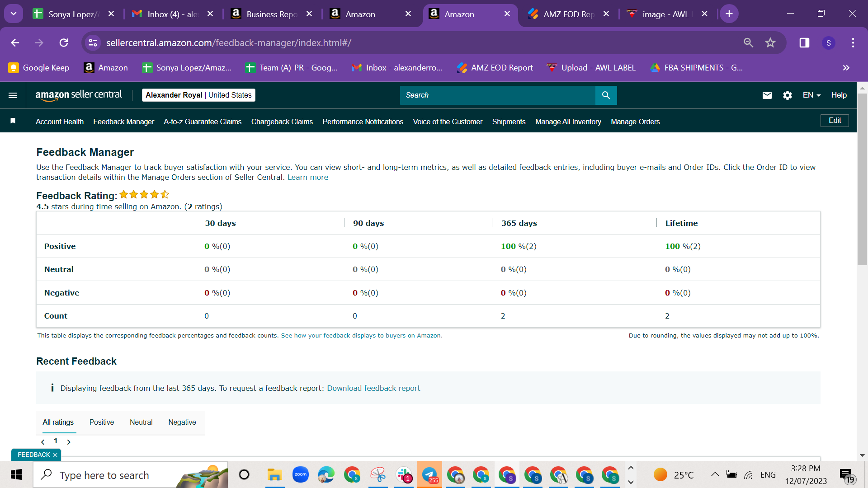This screenshot has width=868, height=488.
Task: Open A-to-z Guarantee Claims
Action: tap(203, 122)
